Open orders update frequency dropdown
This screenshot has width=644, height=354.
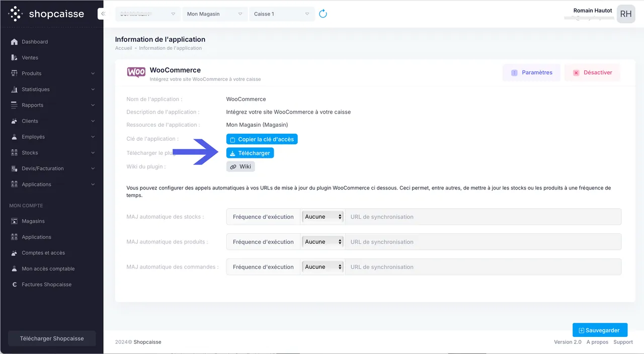(323, 267)
